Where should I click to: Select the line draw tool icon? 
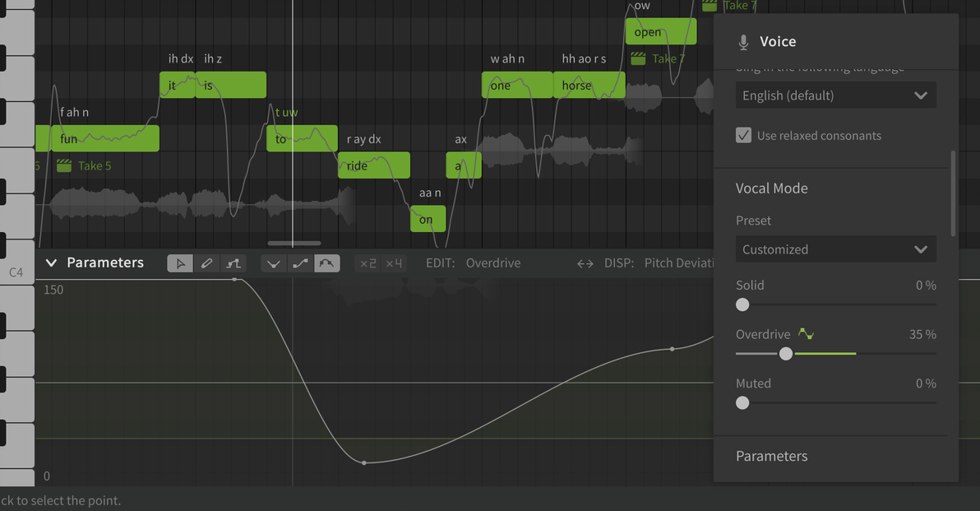pyautogui.click(x=233, y=263)
